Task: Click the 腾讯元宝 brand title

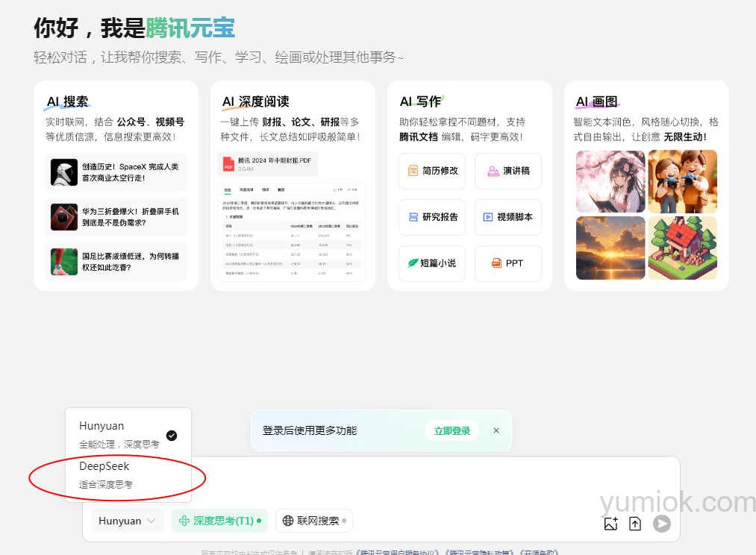Action: tap(190, 28)
